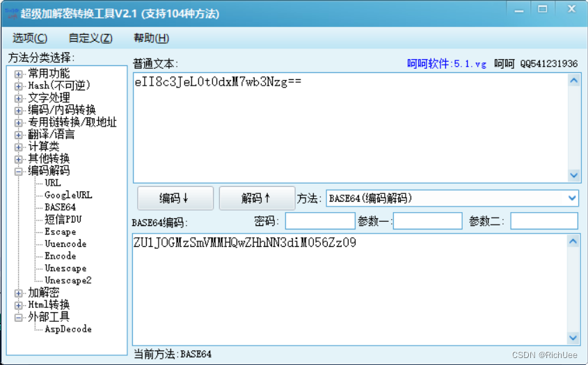
Task: Click the 加解密 category label
Action: [44, 293]
